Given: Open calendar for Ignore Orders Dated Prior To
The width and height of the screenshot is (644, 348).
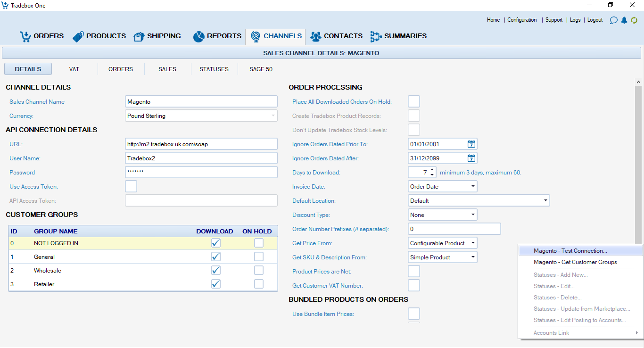Looking at the screenshot, I should 471,144.
